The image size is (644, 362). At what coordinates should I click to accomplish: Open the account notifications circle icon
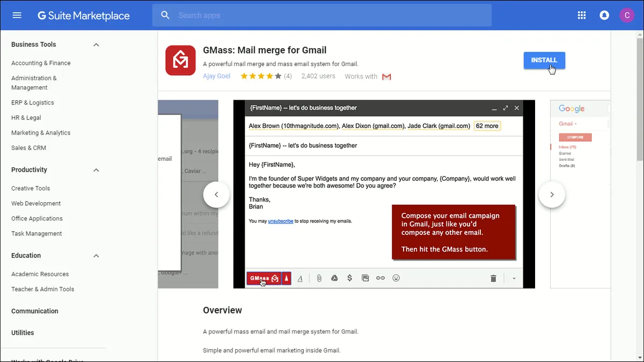[604, 15]
